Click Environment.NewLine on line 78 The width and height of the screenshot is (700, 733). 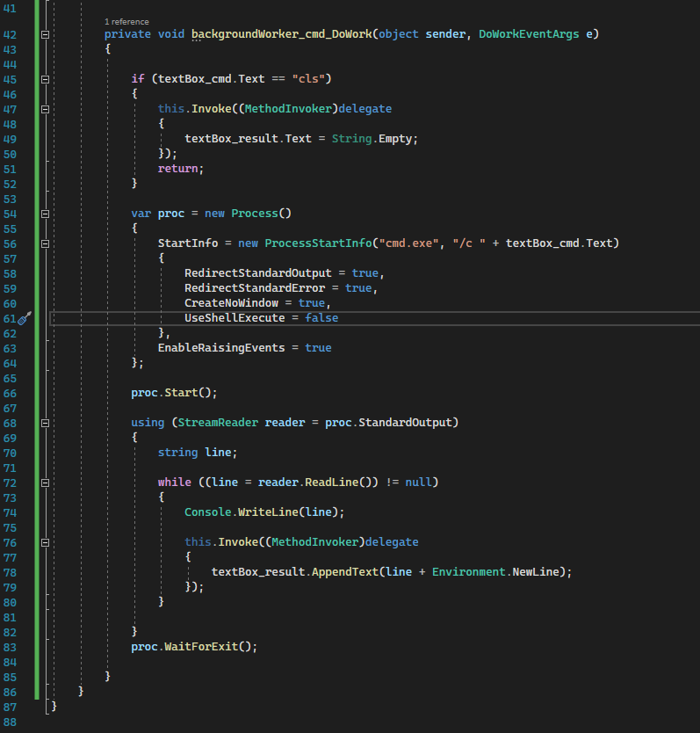point(495,572)
